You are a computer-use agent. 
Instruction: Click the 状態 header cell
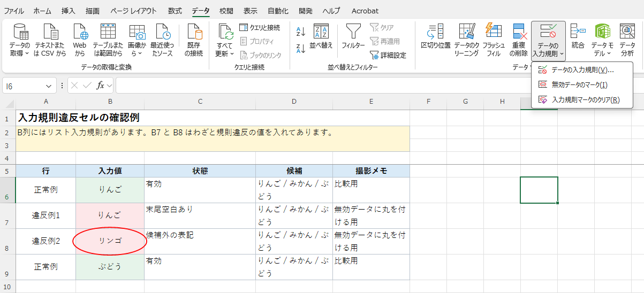click(x=200, y=171)
